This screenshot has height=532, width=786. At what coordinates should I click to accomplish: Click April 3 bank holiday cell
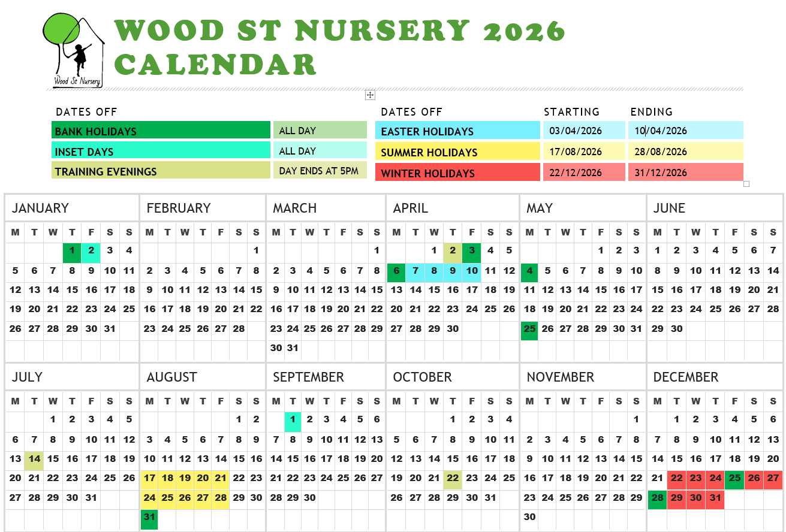point(472,253)
